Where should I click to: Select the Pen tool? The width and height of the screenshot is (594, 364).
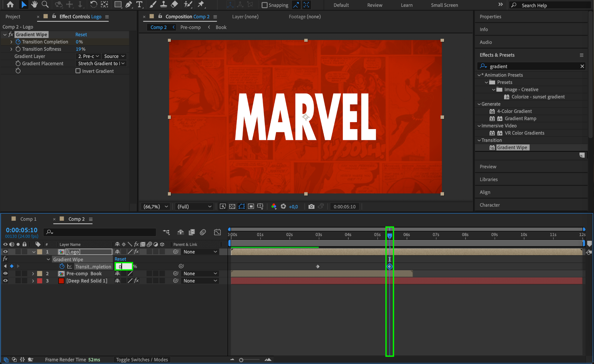[128, 4]
